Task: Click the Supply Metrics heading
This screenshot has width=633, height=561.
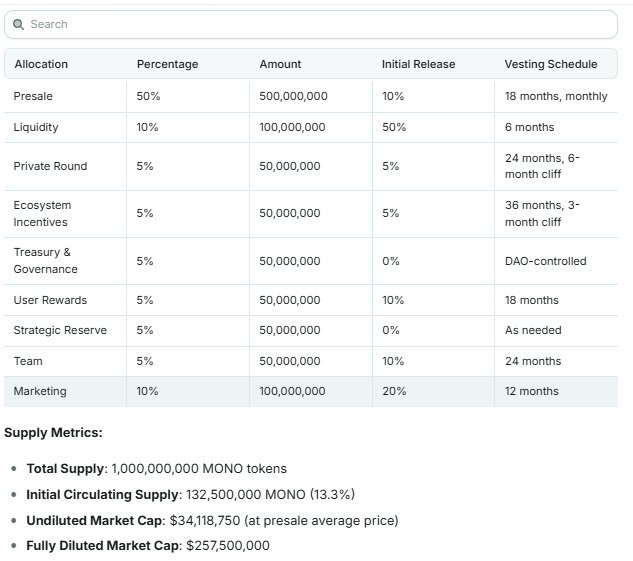Action: (x=53, y=433)
